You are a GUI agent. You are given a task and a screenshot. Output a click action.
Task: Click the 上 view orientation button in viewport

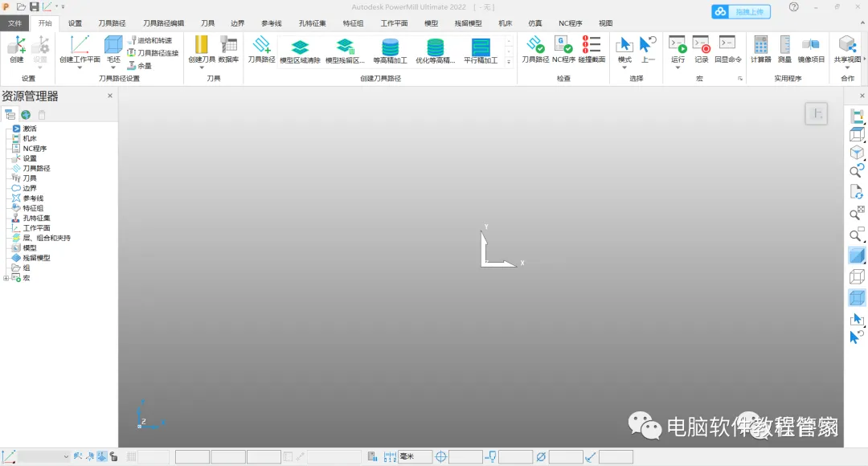click(816, 114)
